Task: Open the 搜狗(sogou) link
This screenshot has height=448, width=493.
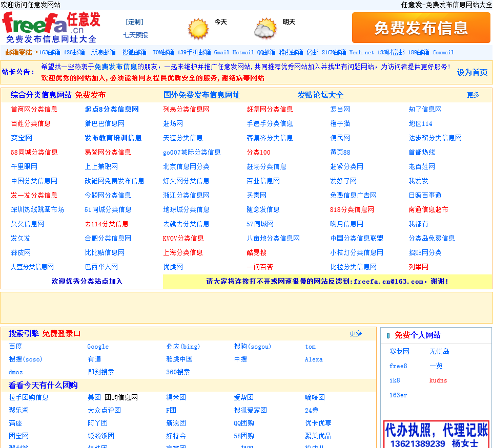Action: click(x=253, y=347)
